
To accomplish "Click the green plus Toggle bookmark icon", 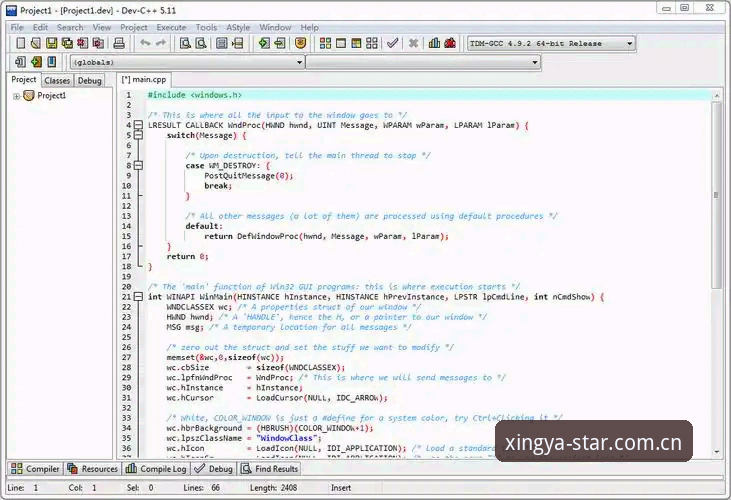I will pyautogui.click(x=36, y=62).
